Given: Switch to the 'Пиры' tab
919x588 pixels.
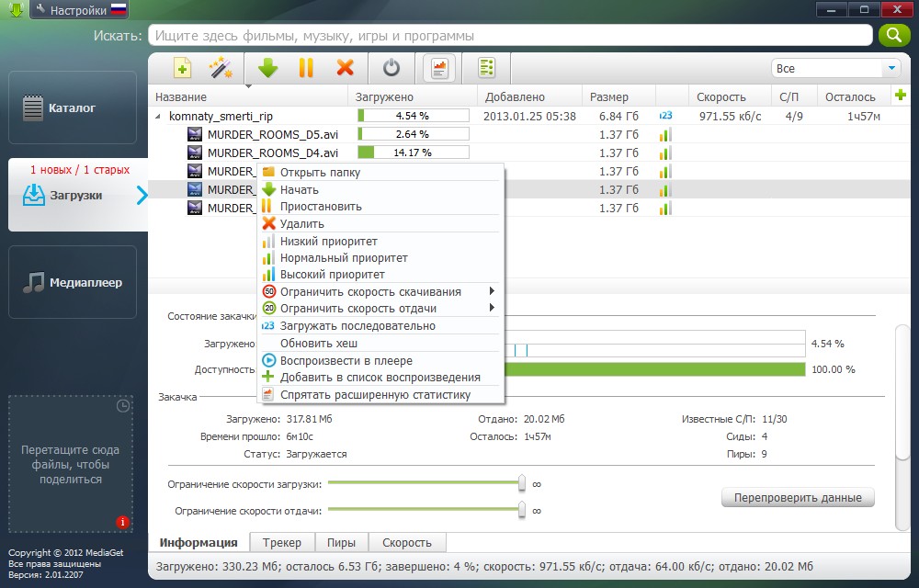Looking at the screenshot, I should [341, 542].
